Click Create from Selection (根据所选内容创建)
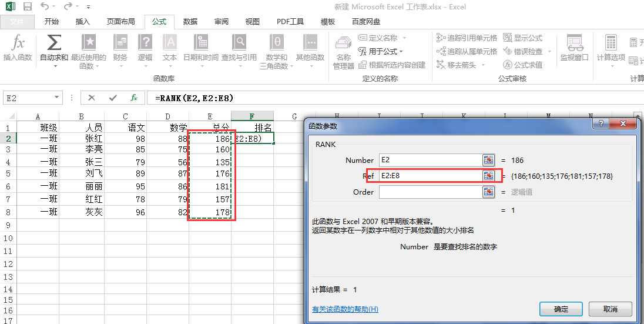 [392, 65]
